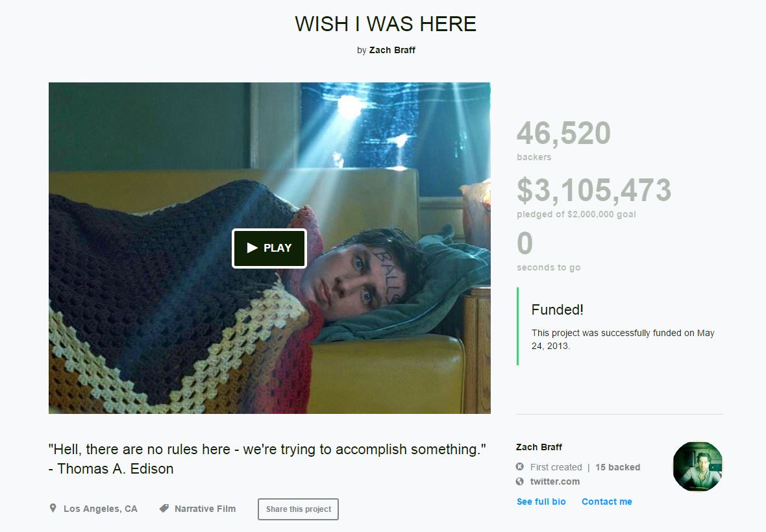Screen dimensions: 766x532
Task: Open the Narrative Film category link
Action: [x=205, y=509]
